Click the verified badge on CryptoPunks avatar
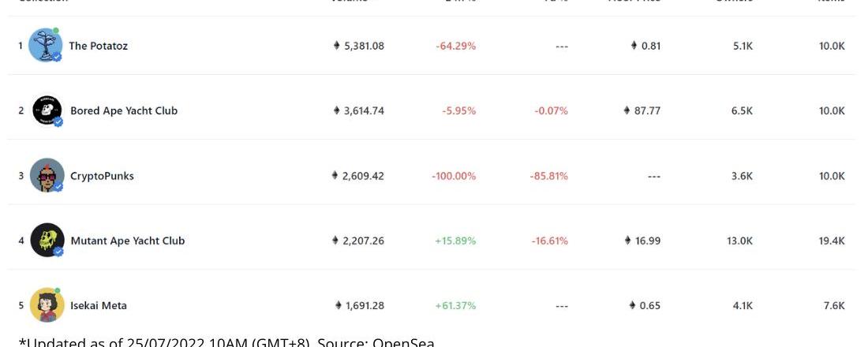The height and width of the screenshot is (347, 868). [58, 187]
